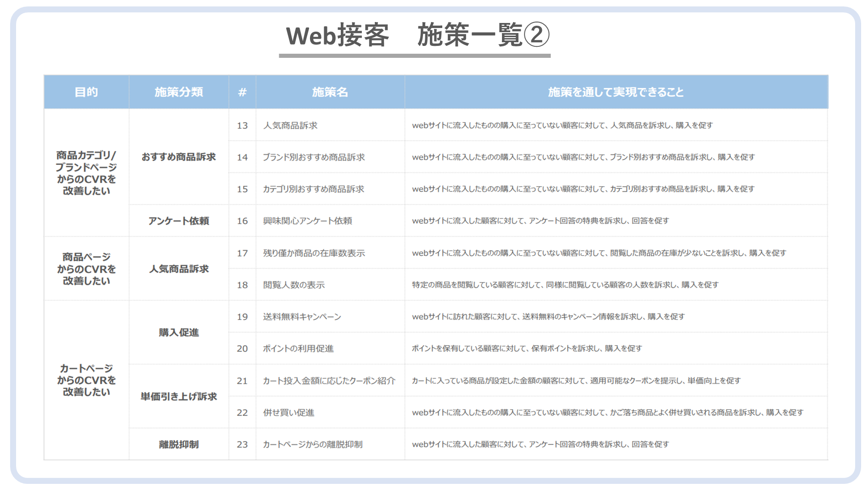Click the 人気商品訴求 category cell
This screenshot has height=488, width=868.
tap(179, 269)
